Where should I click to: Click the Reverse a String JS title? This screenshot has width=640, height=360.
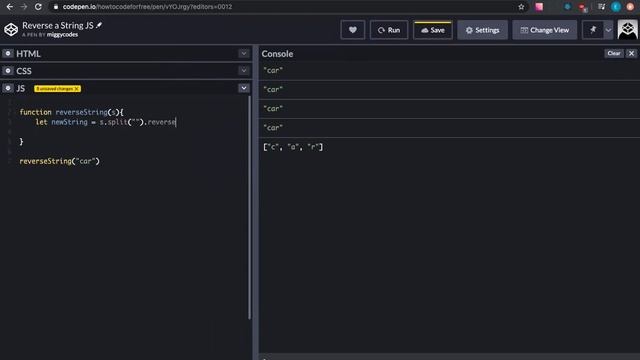pos(58,25)
